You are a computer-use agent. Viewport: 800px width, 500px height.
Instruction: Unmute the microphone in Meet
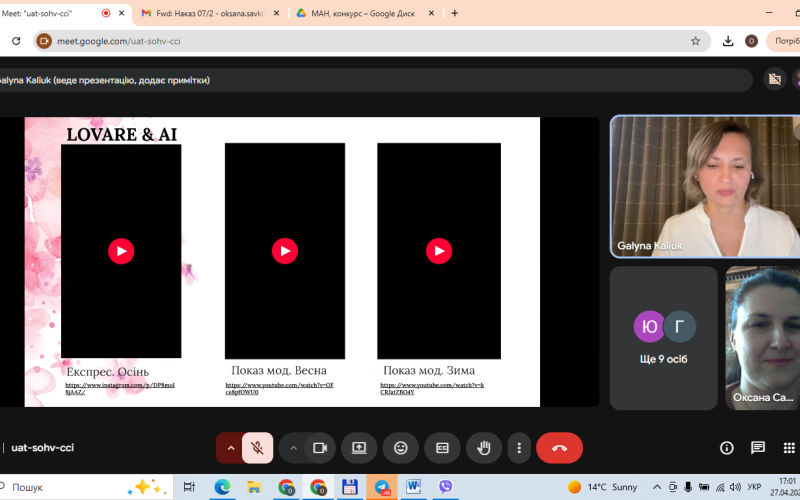pos(257,448)
